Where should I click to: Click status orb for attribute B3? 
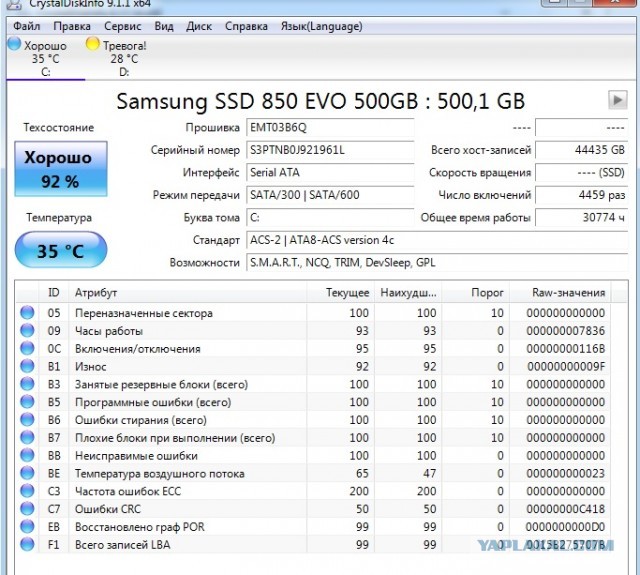(27, 384)
